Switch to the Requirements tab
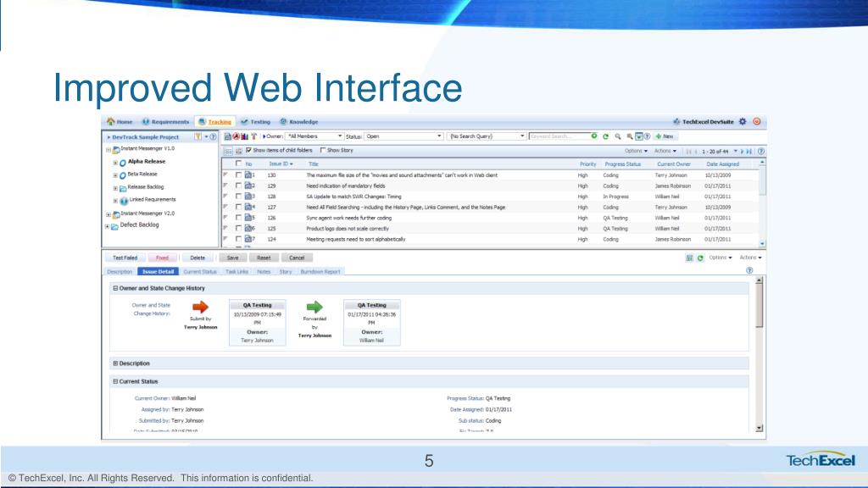 click(165, 122)
